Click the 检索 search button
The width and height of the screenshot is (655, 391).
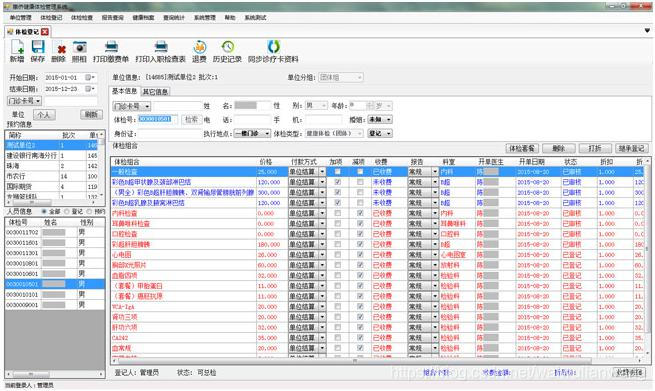pos(191,119)
